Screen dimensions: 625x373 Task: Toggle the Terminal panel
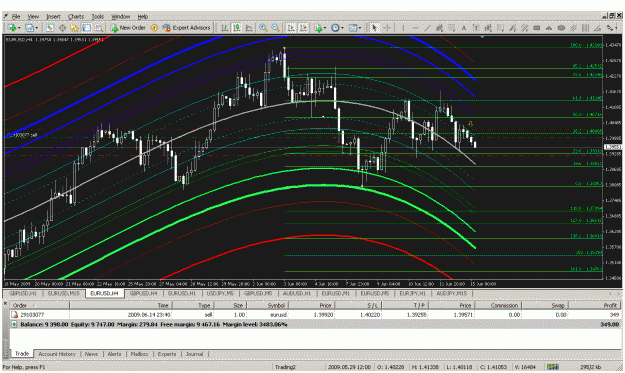[86, 27]
